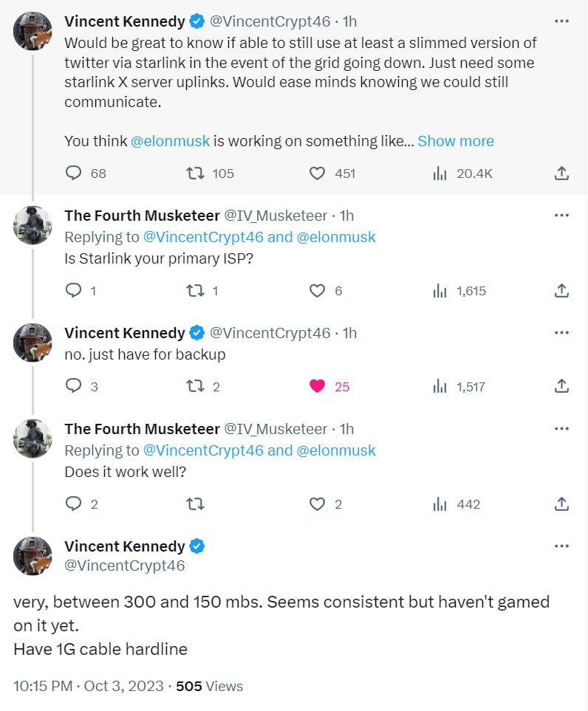Screen dimensions: 588x711
Task: Share the "no. just have for backup" reply
Action: [x=561, y=386]
